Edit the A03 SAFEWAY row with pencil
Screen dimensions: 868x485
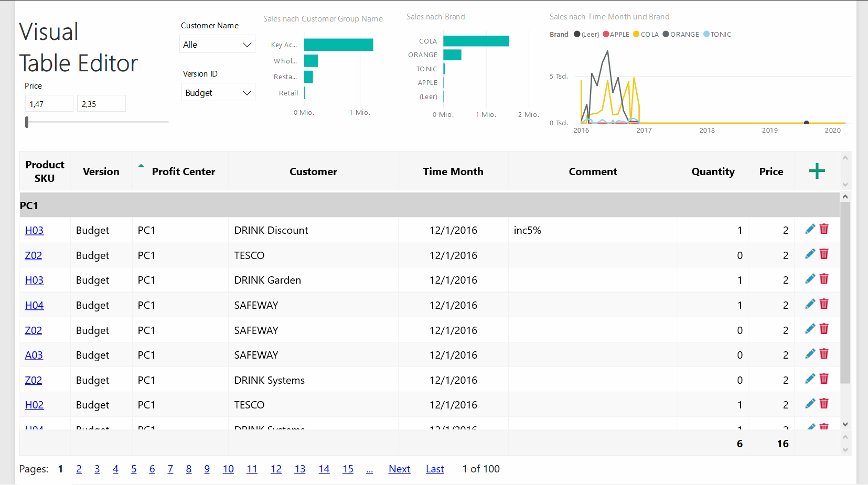tap(810, 354)
